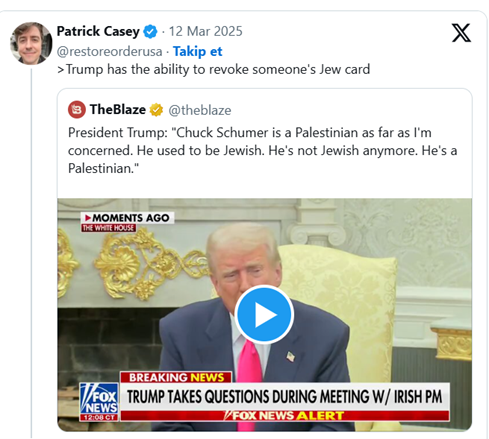
Task: Click "The White House" tag in video
Action: [108, 228]
